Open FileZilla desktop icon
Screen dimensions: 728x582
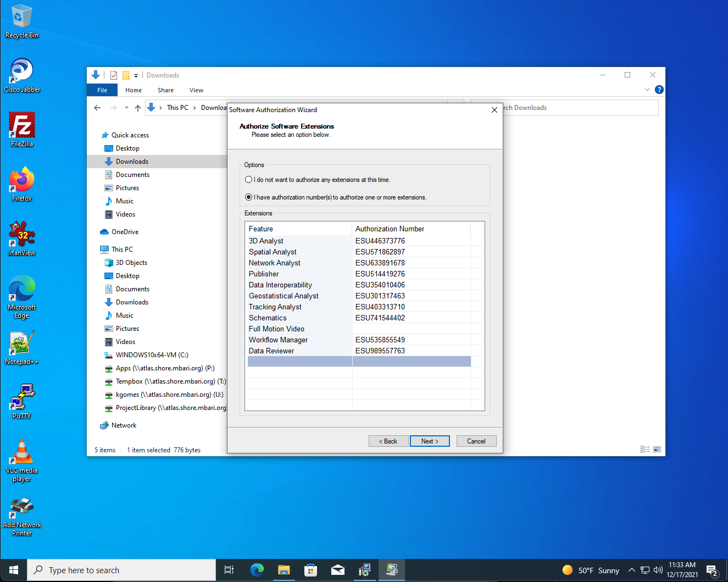[22, 129]
